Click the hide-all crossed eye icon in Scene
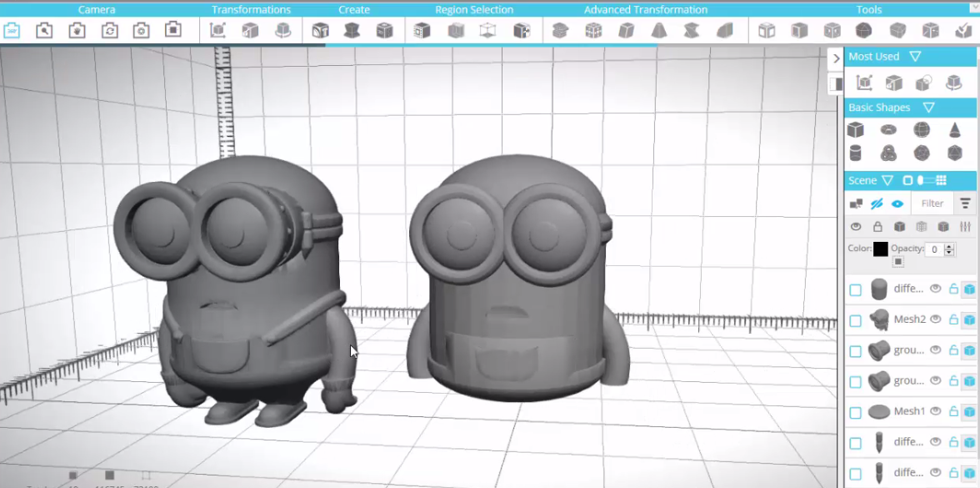 877,204
